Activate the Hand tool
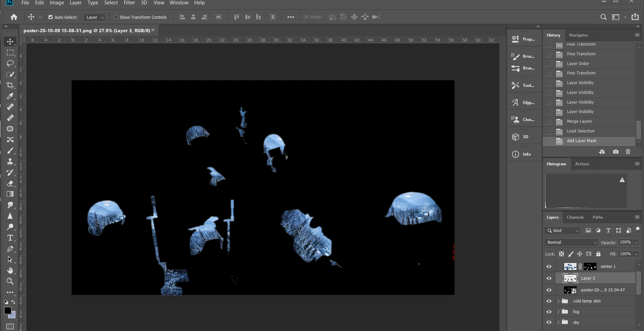Viewport: 644px width, 331px height. click(x=10, y=270)
